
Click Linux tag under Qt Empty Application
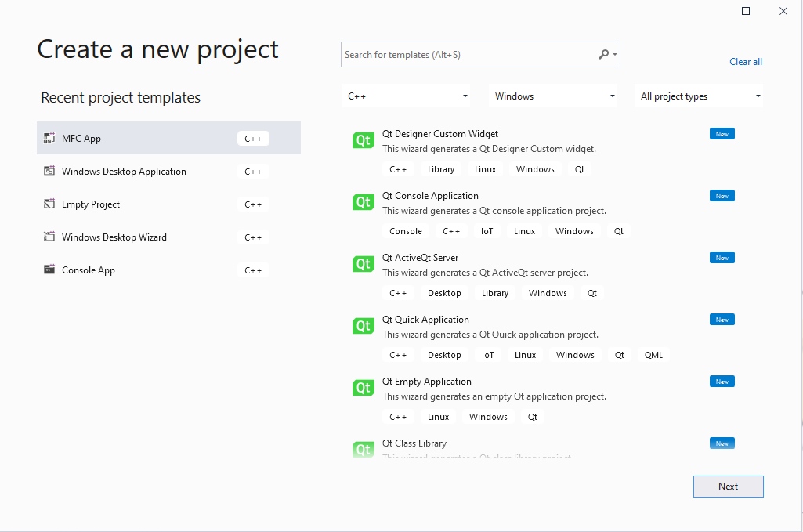[x=439, y=417]
